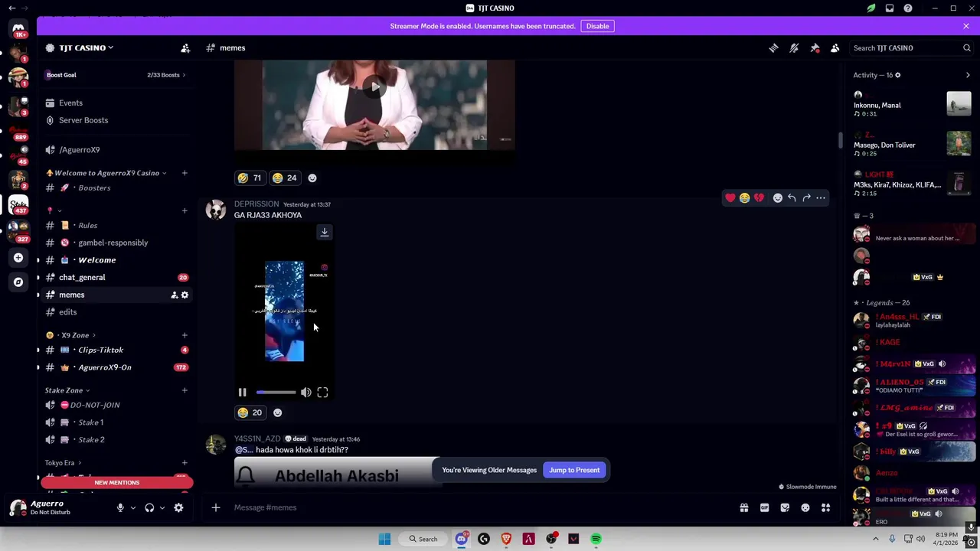Screen dimensions: 980x551
Task: Toggle the crying-laugh reaction with count 24
Action: 284,178
